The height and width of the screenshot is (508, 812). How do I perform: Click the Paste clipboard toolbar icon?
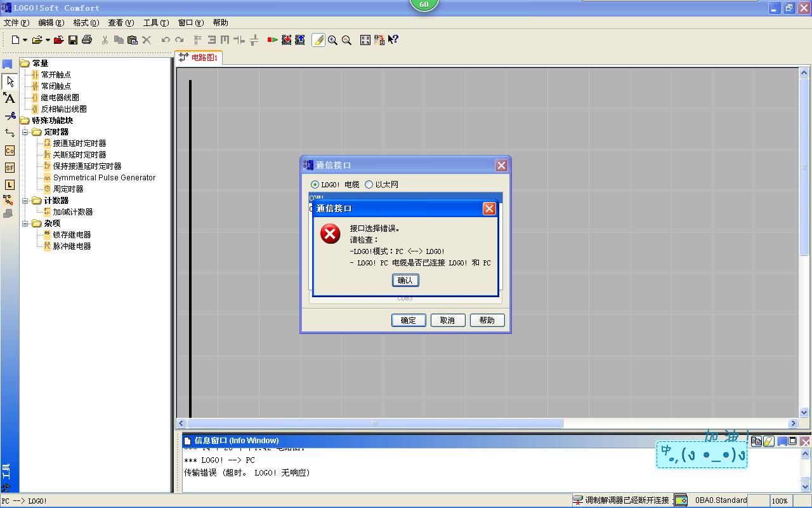click(x=133, y=40)
